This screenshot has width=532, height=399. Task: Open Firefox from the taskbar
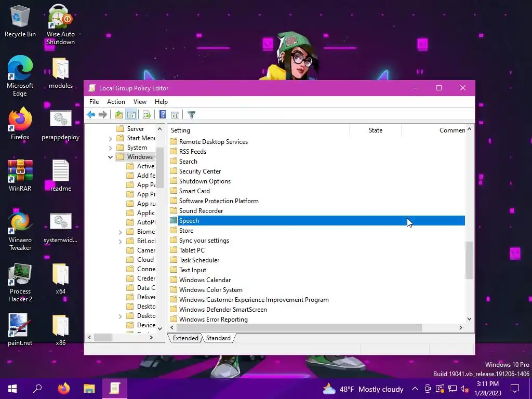click(x=63, y=389)
